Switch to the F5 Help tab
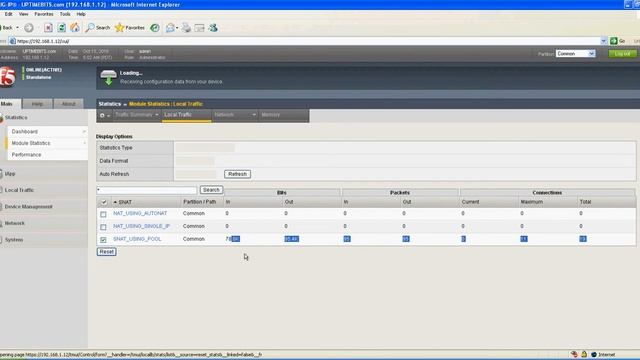 coord(37,104)
